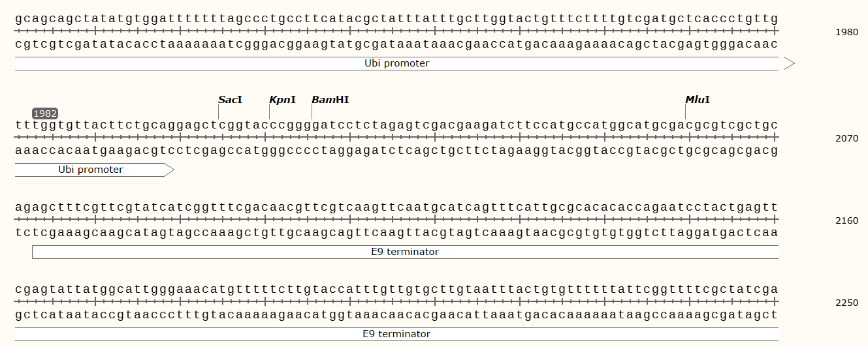
Task: Select Ubi promoter label in the top row
Action: (x=396, y=63)
